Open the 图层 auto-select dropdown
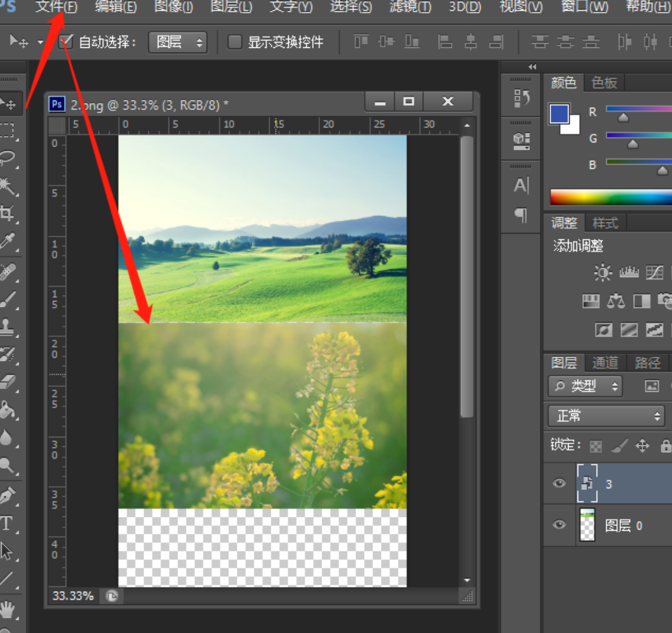The width and height of the screenshot is (672, 633). click(x=176, y=42)
